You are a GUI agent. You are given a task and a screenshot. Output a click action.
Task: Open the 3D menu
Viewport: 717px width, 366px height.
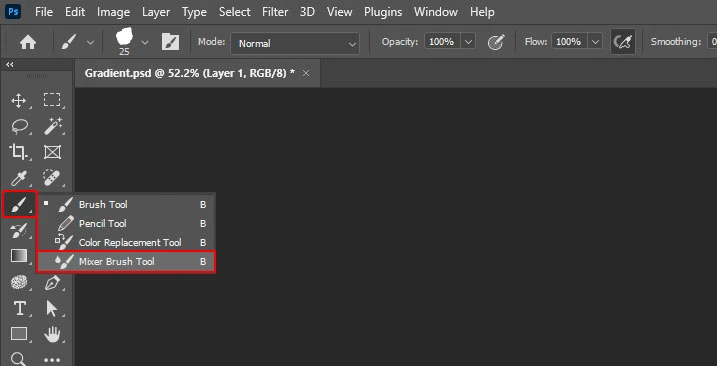(307, 12)
